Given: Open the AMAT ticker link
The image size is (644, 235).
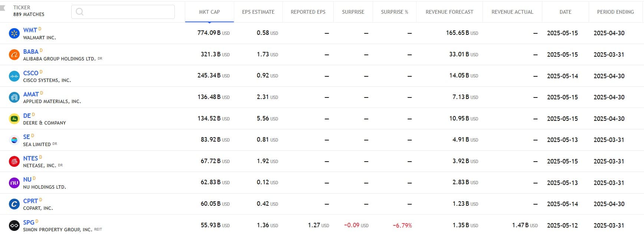Looking at the screenshot, I should coord(31,94).
